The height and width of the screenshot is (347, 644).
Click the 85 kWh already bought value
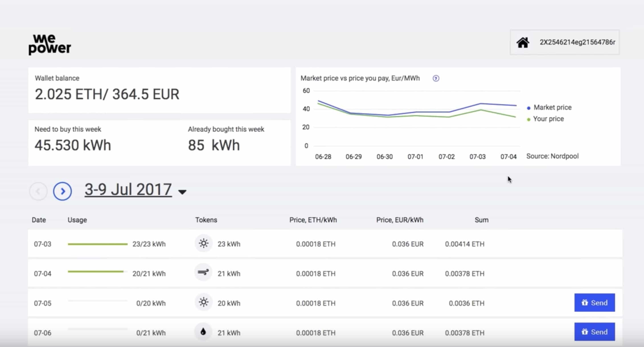pyautogui.click(x=214, y=145)
